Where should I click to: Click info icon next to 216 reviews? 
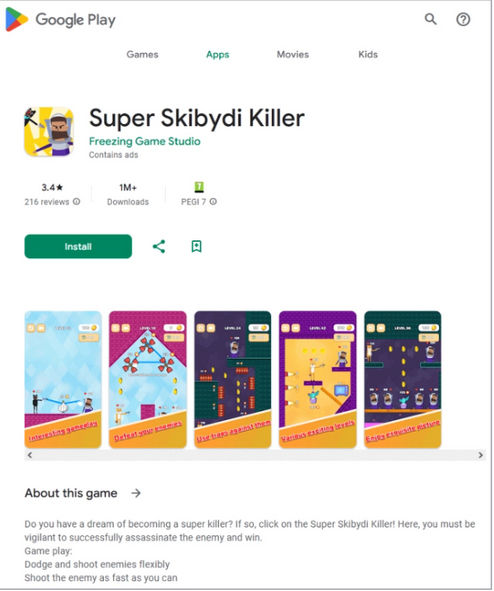[76, 202]
